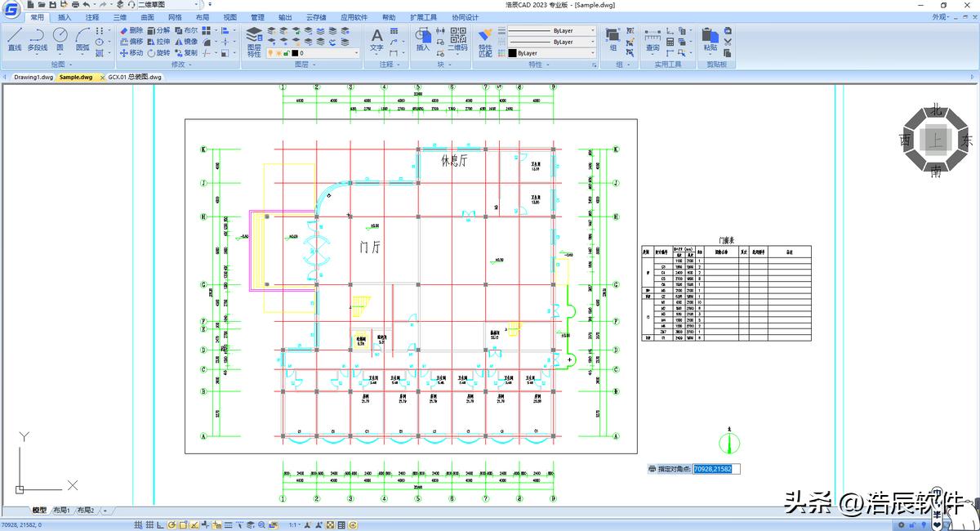Expand the 绘图 panel title arrow
This screenshot has width=980, height=531.
70,65
